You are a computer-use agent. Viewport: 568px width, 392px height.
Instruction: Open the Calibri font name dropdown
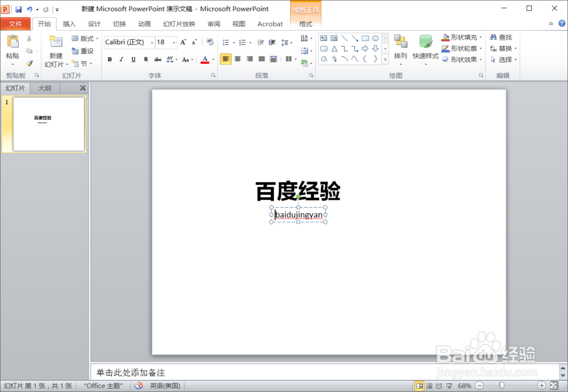pyautogui.click(x=152, y=43)
